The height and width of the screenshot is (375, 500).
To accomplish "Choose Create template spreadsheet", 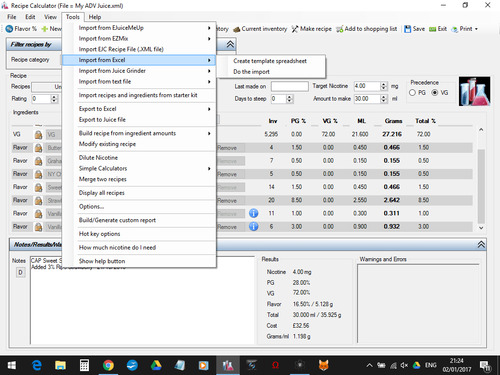I will click(x=270, y=61).
